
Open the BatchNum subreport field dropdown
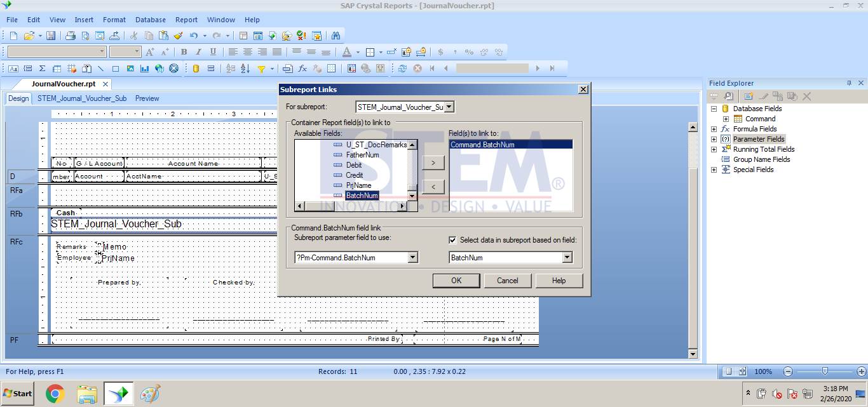567,258
